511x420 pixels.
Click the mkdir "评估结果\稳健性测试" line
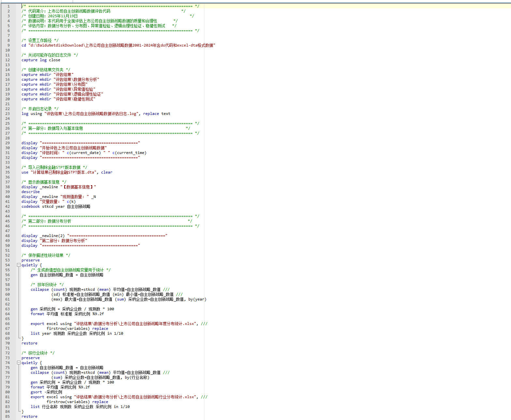pyautogui.click(x=59, y=99)
